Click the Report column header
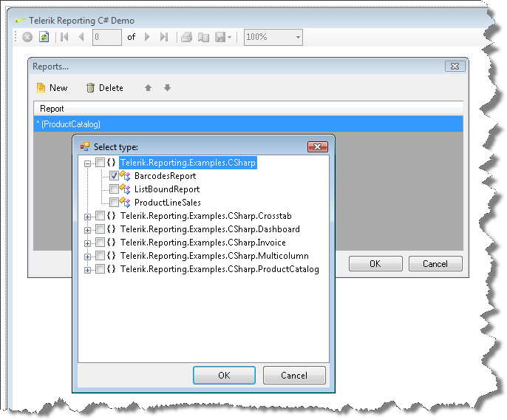 click(x=248, y=109)
